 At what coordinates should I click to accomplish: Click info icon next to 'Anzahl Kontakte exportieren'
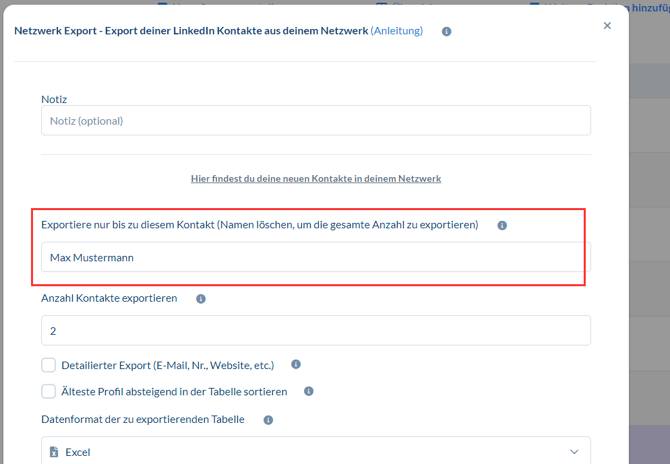(x=201, y=299)
